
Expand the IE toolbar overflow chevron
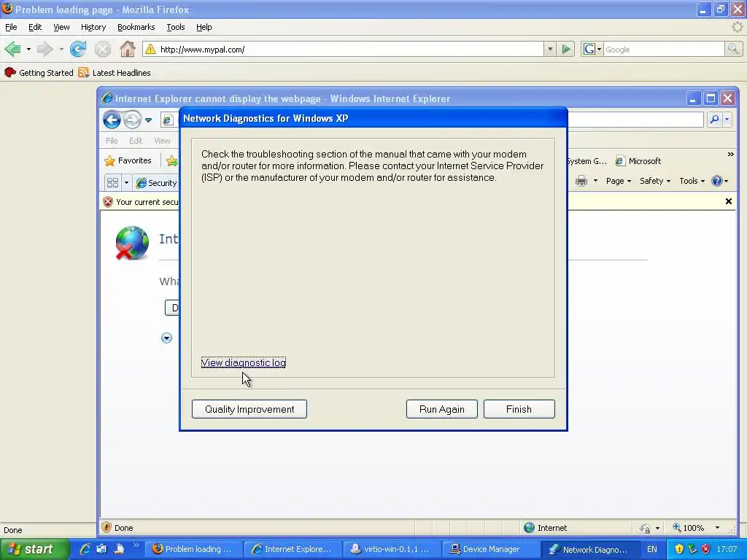pyautogui.click(x=731, y=155)
